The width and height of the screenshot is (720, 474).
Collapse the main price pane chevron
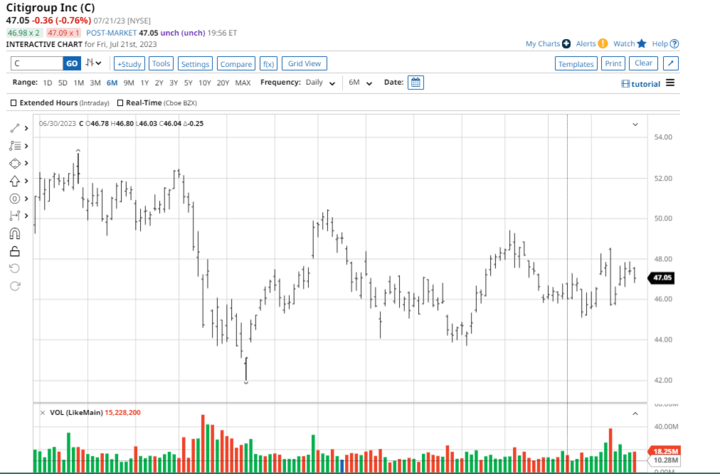coord(635,124)
